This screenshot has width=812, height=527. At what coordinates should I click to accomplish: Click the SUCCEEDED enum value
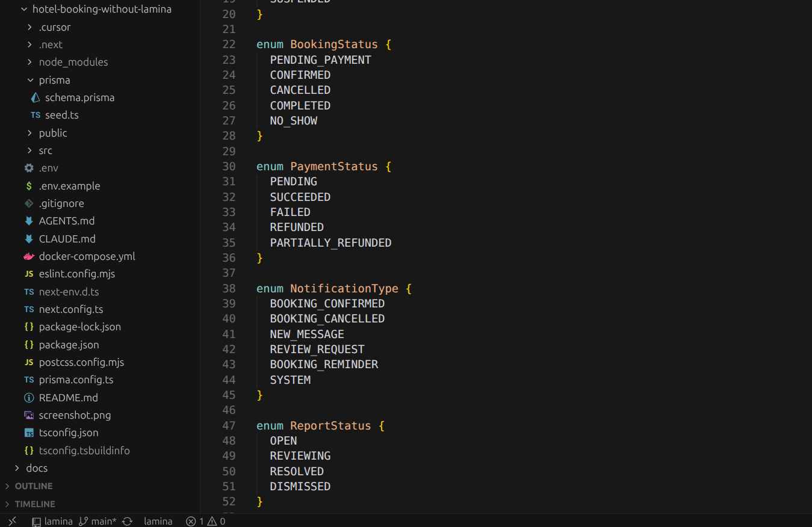click(300, 197)
